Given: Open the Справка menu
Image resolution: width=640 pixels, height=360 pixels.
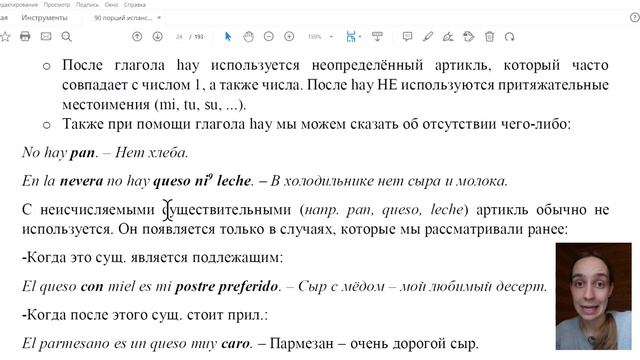Looking at the screenshot, I should coord(134,5).
